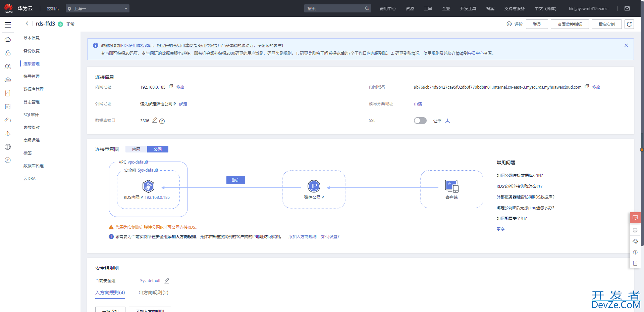Switch to 出方向规则(2) tab
644x312 pixels.
pyautogui.click(x=154, y=293)
